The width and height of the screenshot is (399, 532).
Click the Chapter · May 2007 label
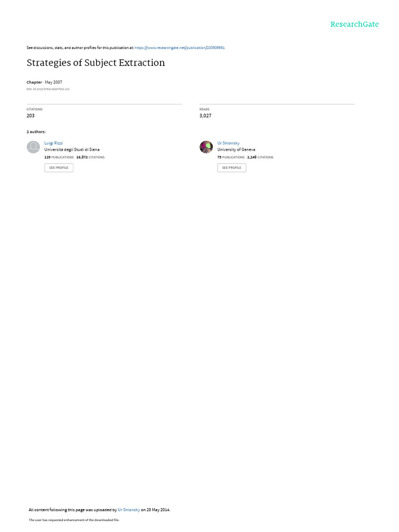tap(45, 82)
